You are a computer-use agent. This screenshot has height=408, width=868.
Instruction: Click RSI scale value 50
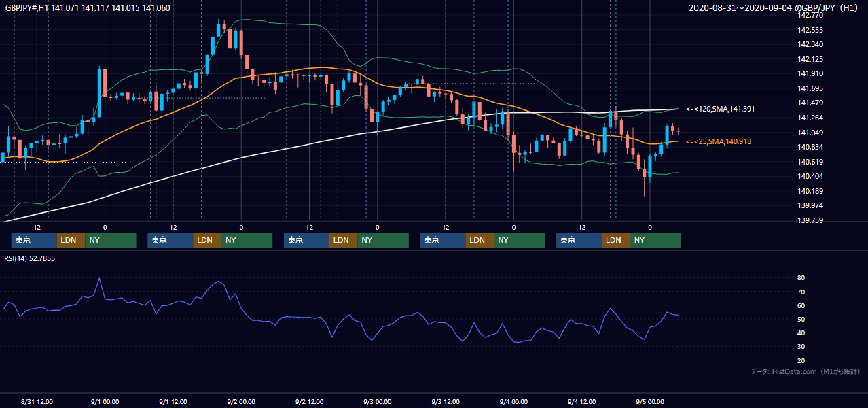tap(801, 319)
